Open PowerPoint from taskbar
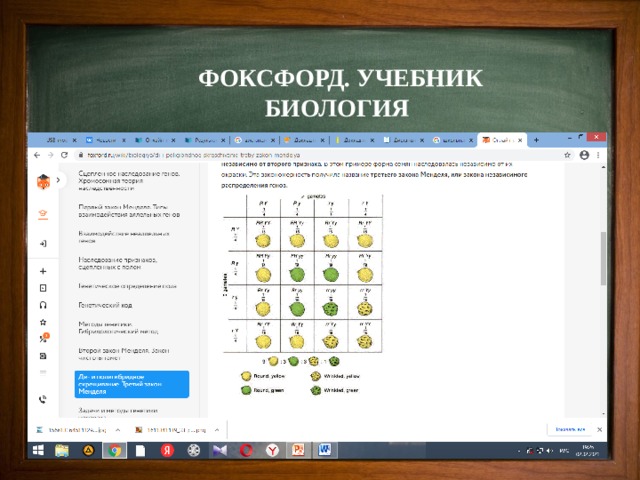Image resolution: width=640 pixels, height=480 pixels. pos(298,451)
